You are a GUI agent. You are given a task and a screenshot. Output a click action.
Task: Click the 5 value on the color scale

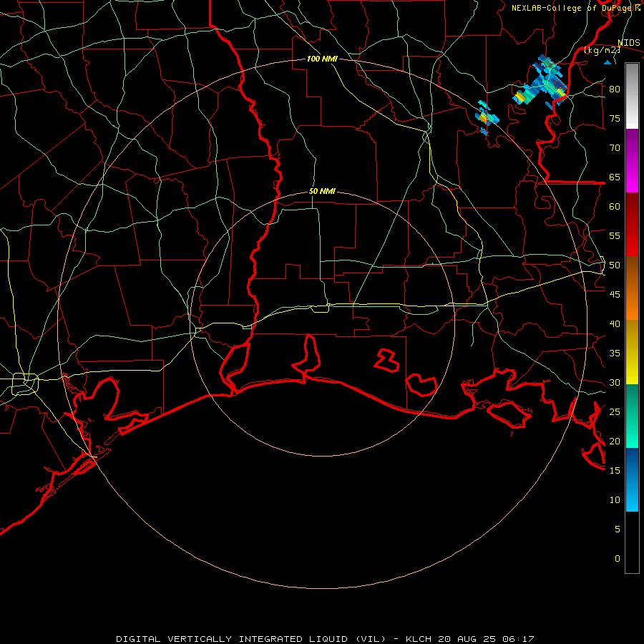(618, 530)
